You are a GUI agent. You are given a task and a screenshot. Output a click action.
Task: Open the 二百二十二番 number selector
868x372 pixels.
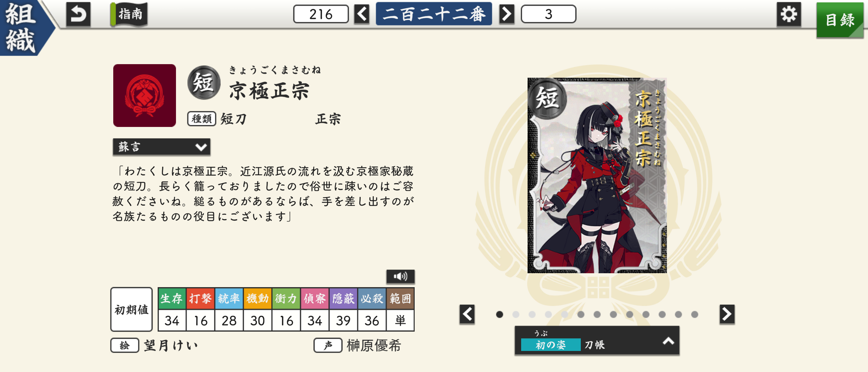pyautogui.click(x=434, y=14)
